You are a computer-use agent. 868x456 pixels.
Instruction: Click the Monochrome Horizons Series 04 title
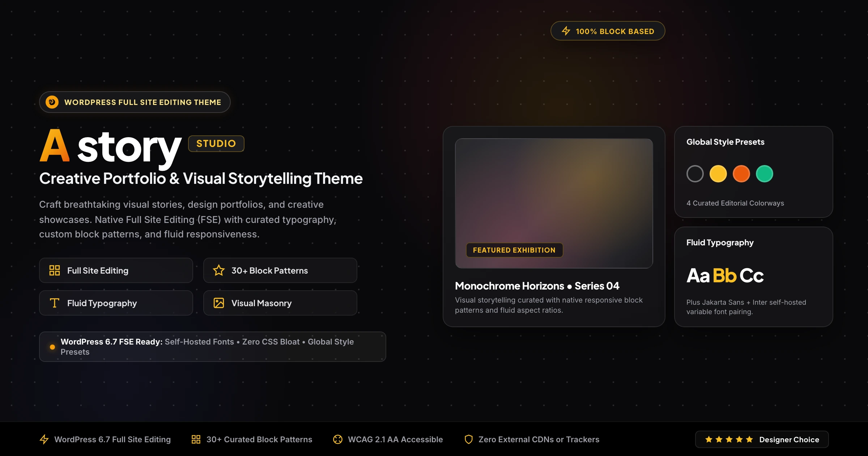tap(537, 286)
